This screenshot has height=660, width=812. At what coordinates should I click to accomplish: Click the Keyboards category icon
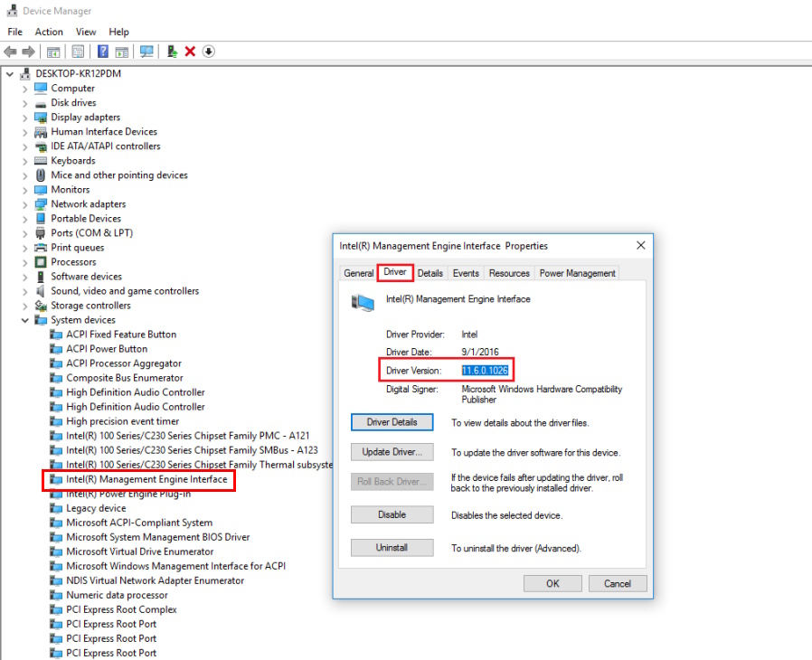(x=41, y=161)
